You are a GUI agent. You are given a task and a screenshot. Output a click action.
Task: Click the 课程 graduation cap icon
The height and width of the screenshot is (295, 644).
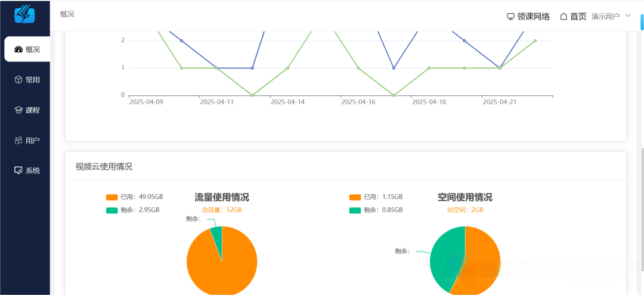(x=18, y=110)
